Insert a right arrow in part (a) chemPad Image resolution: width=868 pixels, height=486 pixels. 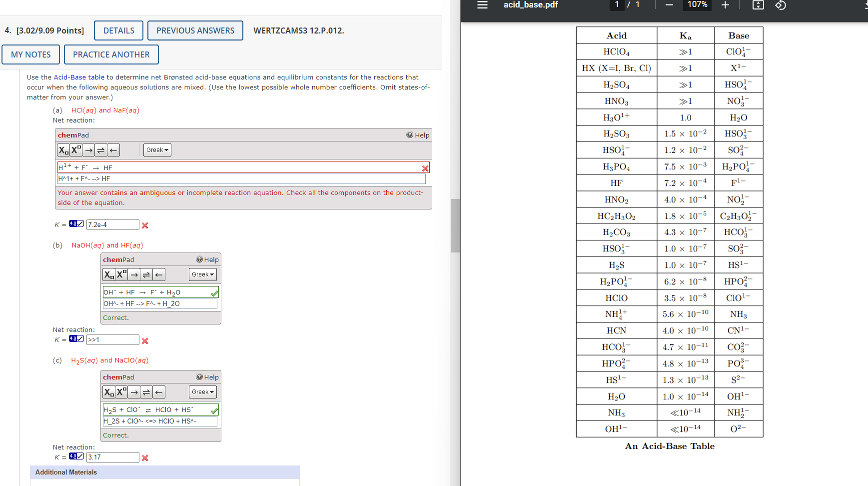pyautogui.click(x=88, y=149)
